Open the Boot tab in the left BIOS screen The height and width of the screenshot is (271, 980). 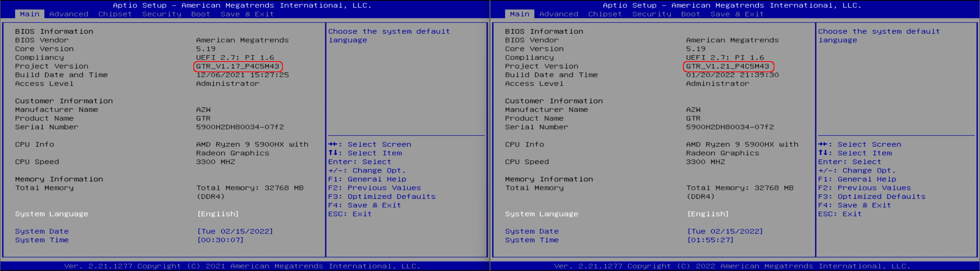click(x=201, y=14)
